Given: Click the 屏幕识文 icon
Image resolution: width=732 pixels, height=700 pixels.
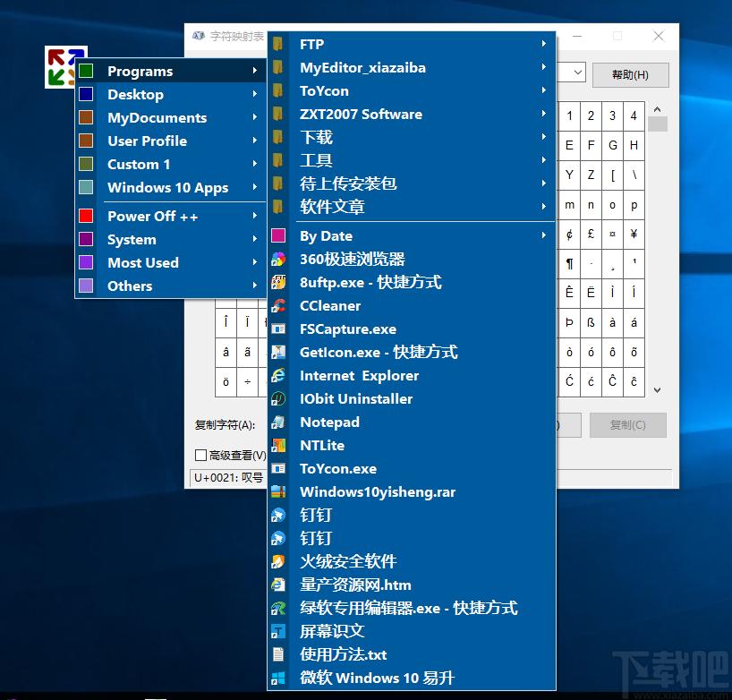Looking at the screenshot, I should 278,631.
